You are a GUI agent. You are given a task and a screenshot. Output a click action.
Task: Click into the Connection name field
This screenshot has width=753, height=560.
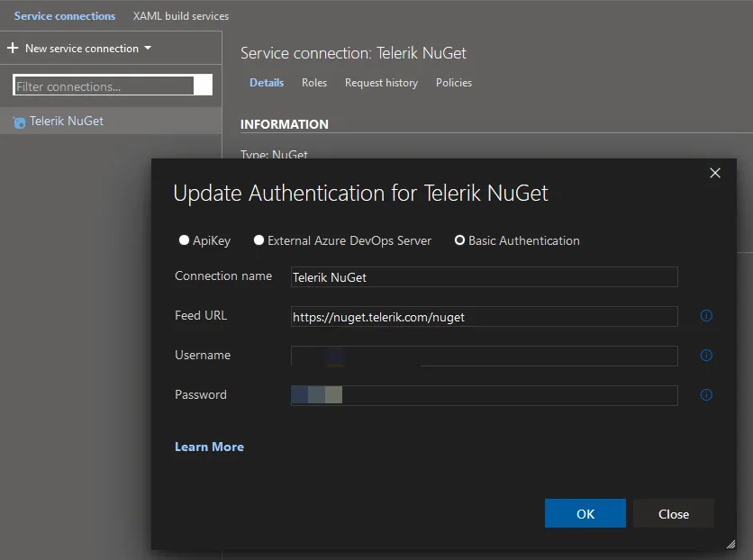click(x=484, y=277)
